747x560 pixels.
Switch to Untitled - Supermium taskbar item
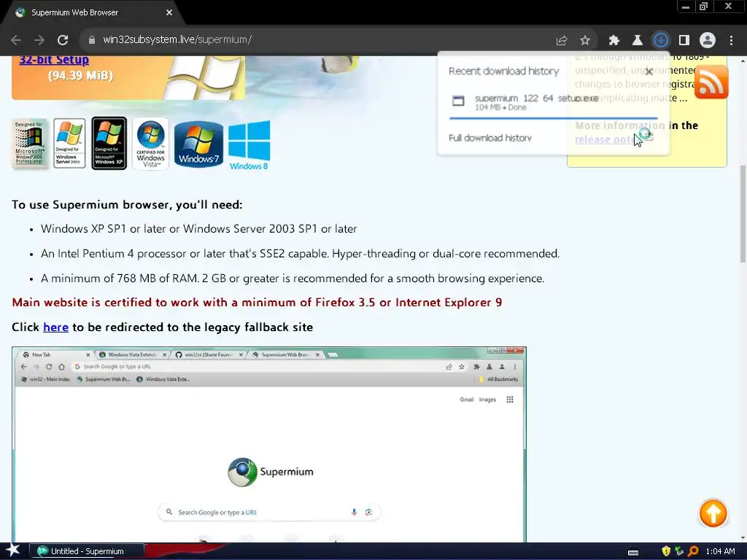88,551
